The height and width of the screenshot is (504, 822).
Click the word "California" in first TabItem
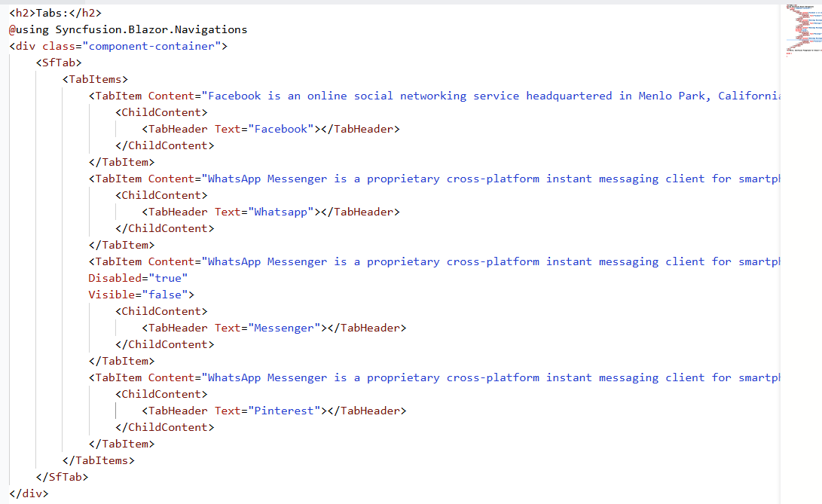[x=749, y=96]
